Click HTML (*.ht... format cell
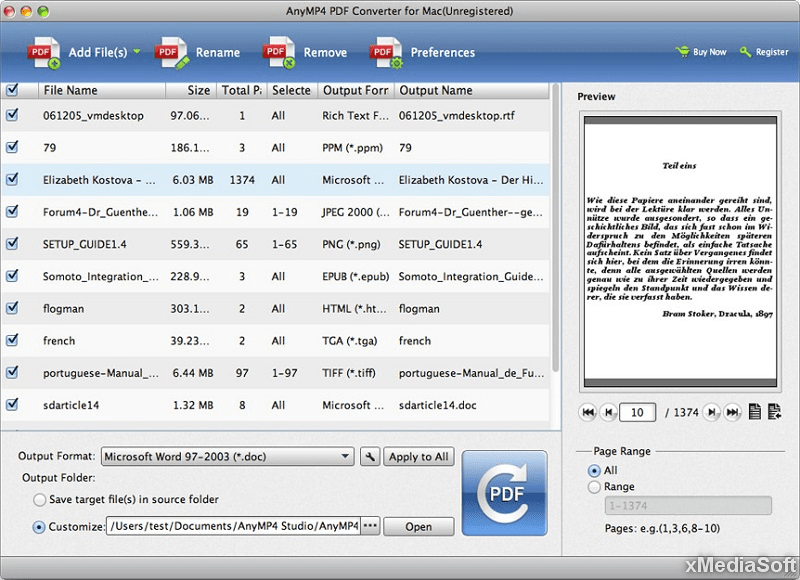Viewport: 800px width, 580px height. pyautogui.click(x=354, y=308)
